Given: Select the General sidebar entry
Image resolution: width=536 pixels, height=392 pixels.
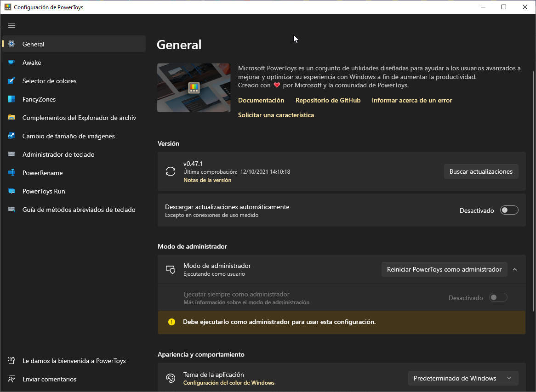Looking at the screenshot, I should 34,44.
